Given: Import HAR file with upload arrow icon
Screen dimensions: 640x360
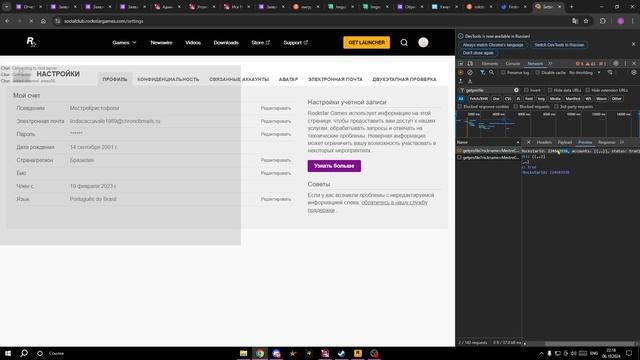Looking at the screenshot, I should point(461,82).
